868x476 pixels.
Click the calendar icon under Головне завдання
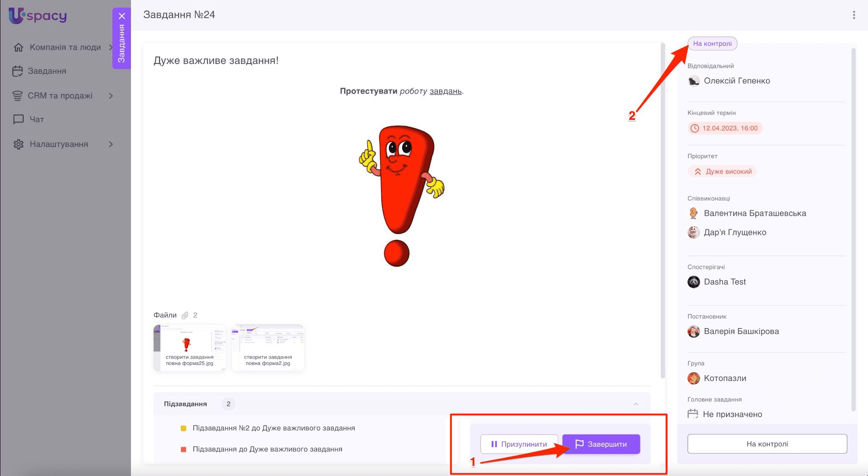pos(693,414)
